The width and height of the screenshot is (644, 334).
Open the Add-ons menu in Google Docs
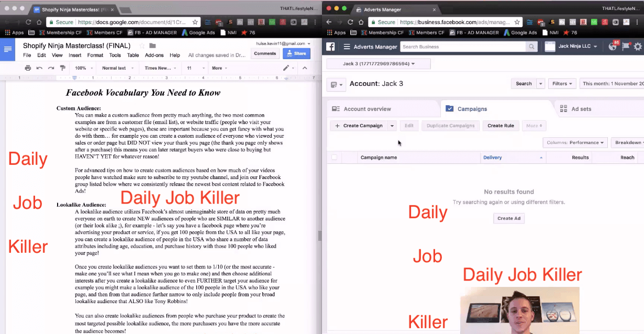[154, 55]
